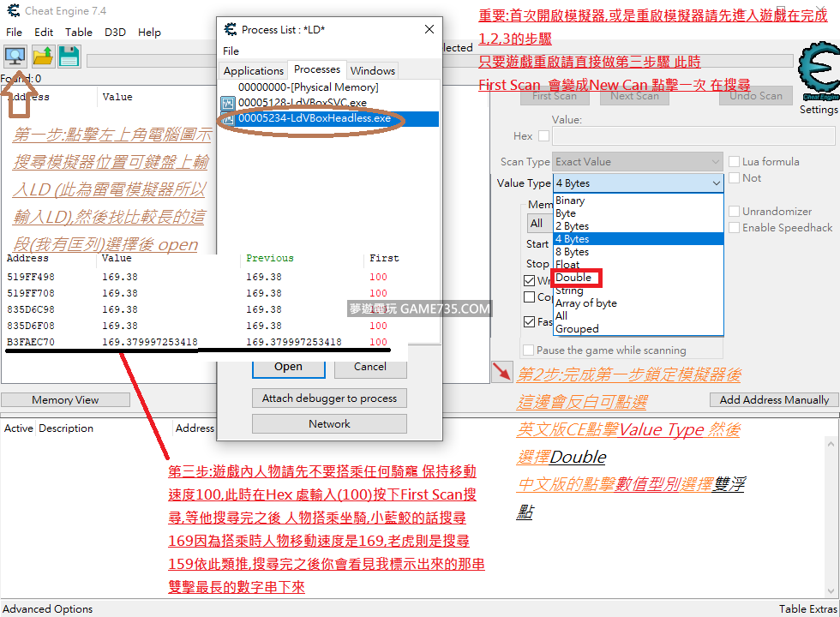
Task: Click the floppy disk save icon
Action: [69, 57]
